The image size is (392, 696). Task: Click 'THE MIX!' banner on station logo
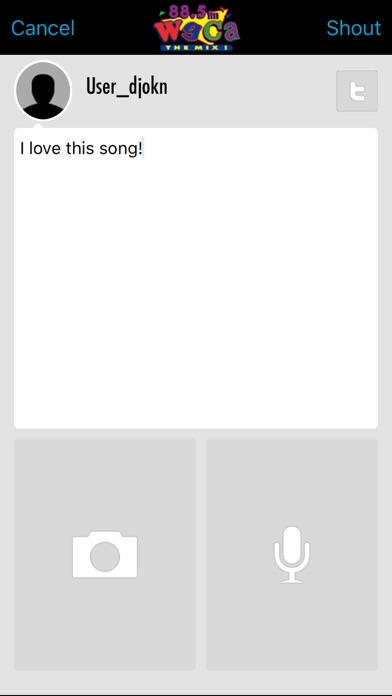tap(197, 47)
